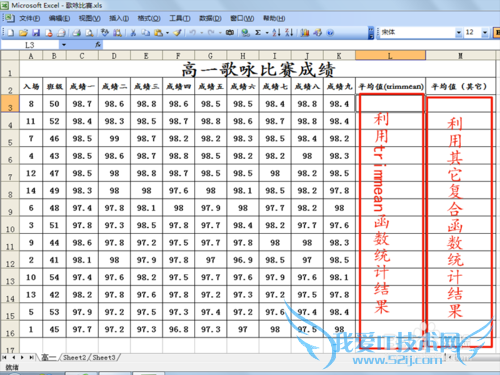Screen dimensions: 500x375
Task: Open the 编辑(E) menu
Action: point(59,18)
